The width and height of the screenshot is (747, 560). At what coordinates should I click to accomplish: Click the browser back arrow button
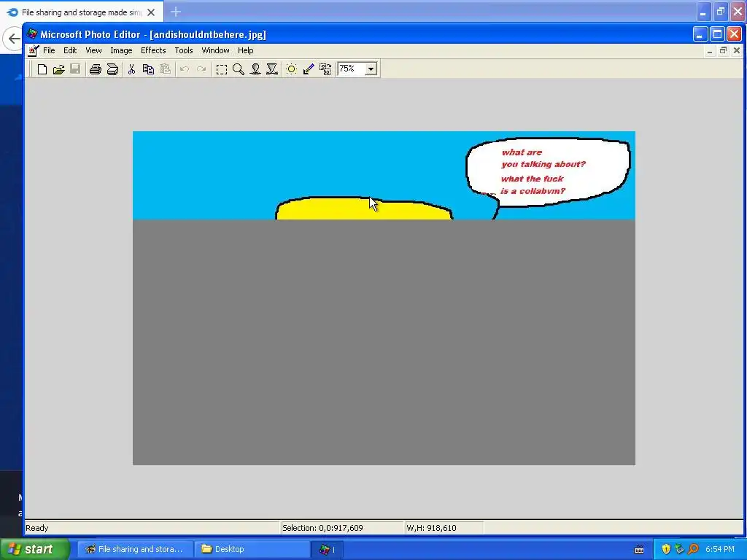coord(13,39)
